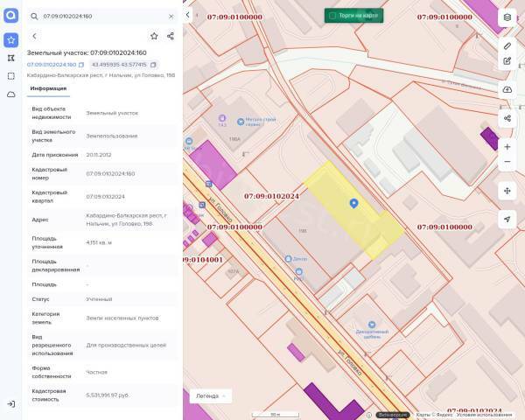The height and width of the screenshot is (420, 525).
Task: Open the map layers panel
Action: (x=507, y=17)
